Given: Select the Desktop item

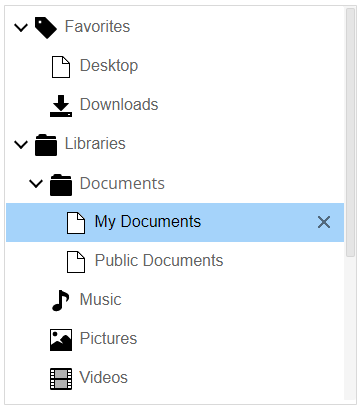Looking at the screenshot, I should click(109, 66).
